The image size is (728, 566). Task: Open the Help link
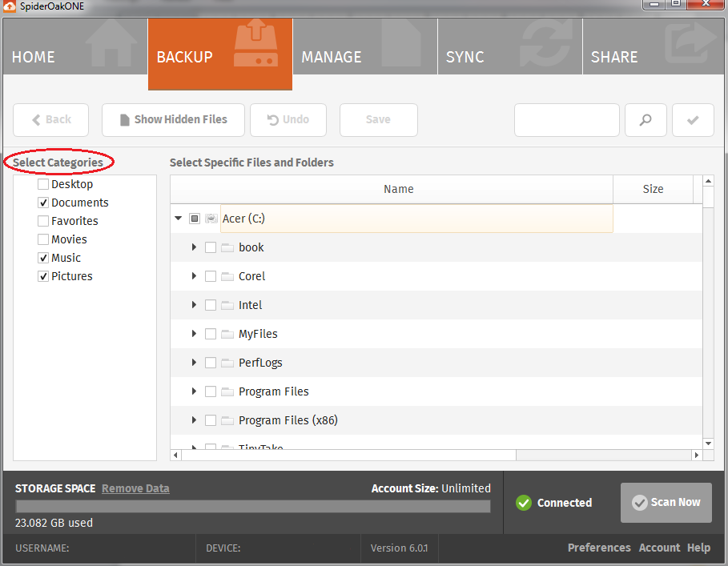pyautogui.click(x=698, y=548)
